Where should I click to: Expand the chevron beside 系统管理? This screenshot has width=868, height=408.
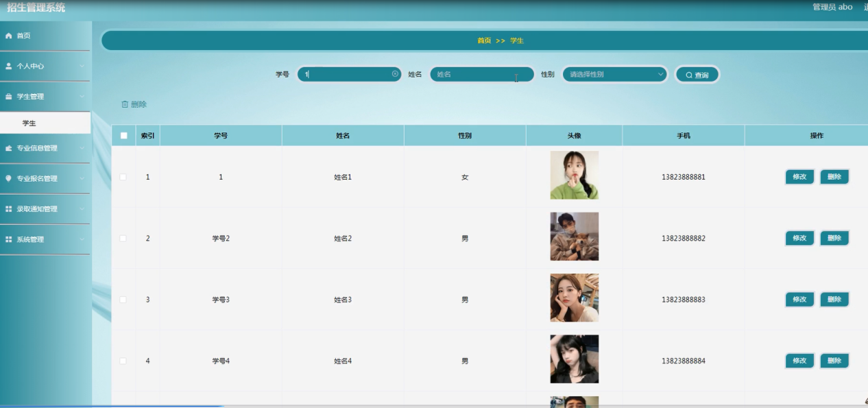coord(82,239)
